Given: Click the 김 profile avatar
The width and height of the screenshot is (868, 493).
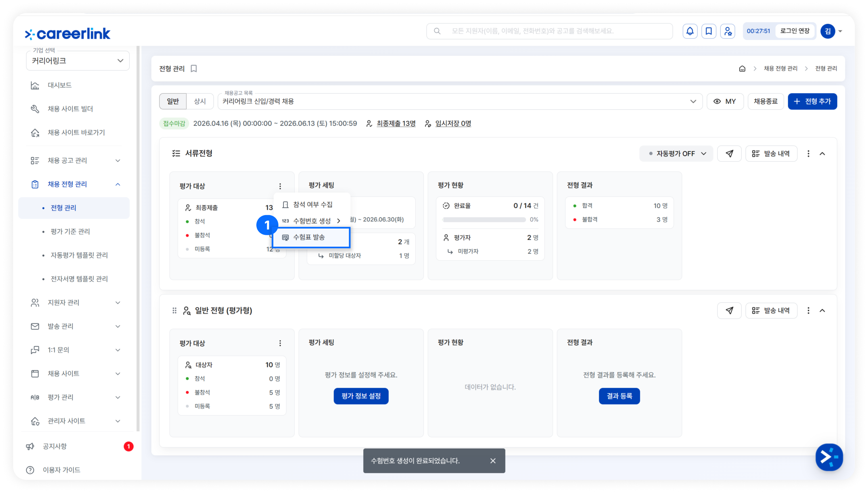Looking at the screenshot, I should [x=827, y=31].
